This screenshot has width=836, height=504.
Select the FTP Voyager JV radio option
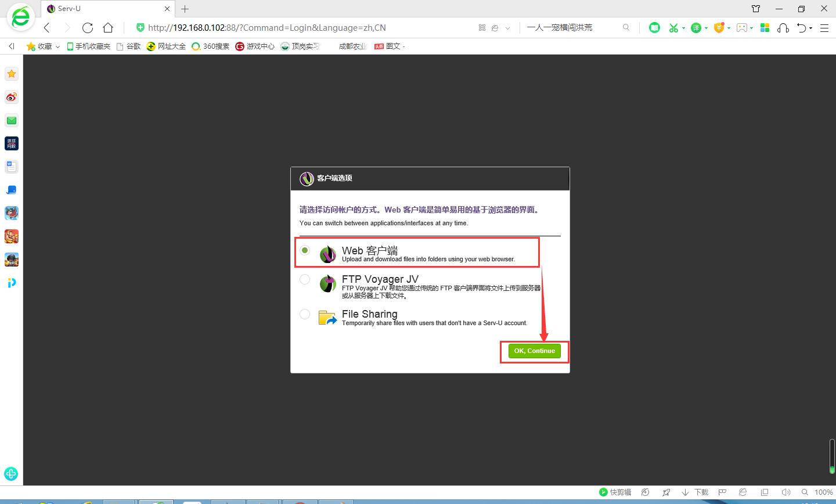(305, 279)
